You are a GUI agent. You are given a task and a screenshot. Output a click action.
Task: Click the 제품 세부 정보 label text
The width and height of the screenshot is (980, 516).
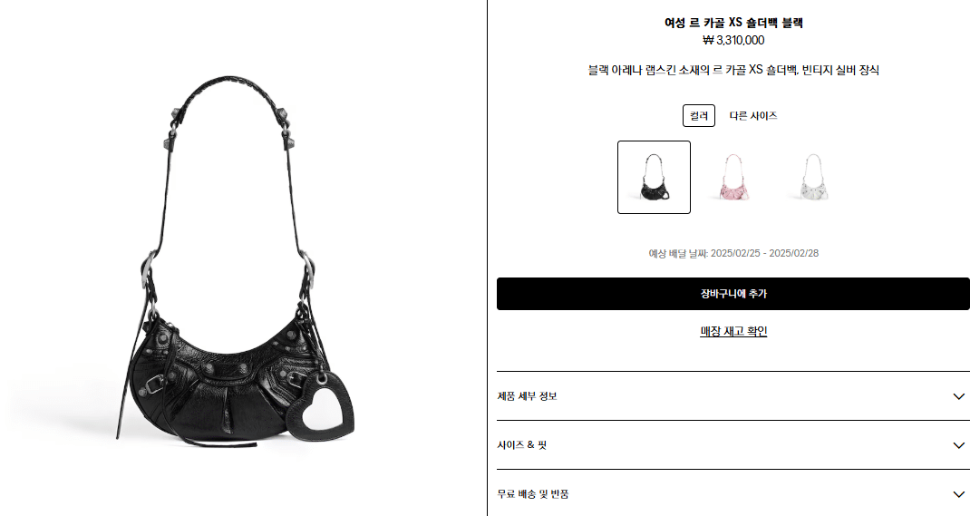coord(527,396)
